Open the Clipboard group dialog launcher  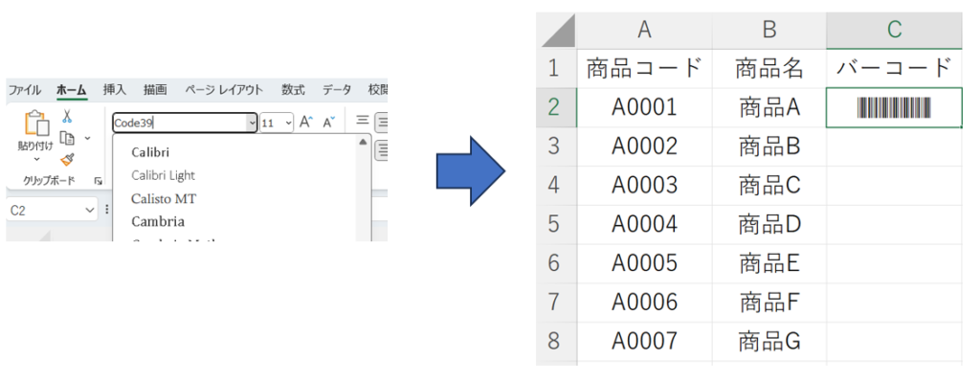point(98,181)
